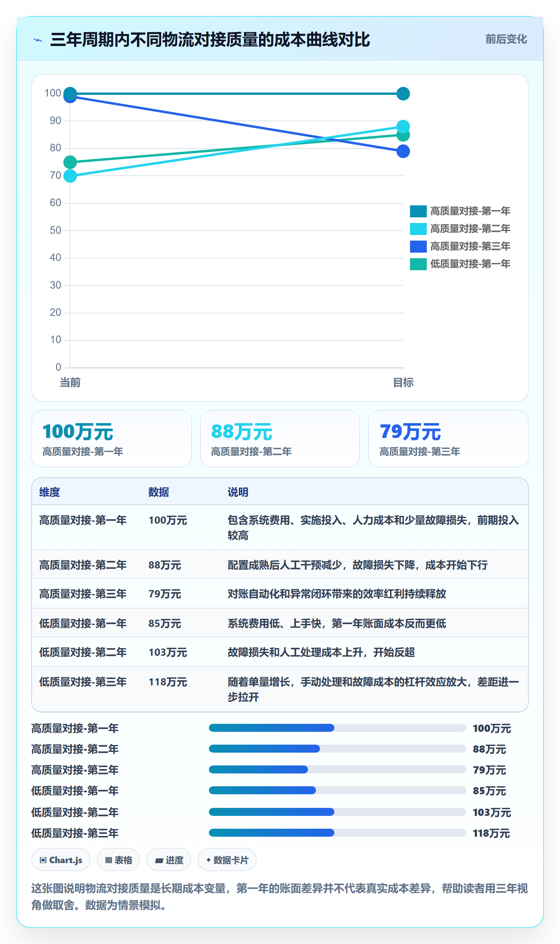This screenshot has width=560, height=944.
Task: Click the 高质量对接-第一年 legend color swatch
Action: pos(418,211)
